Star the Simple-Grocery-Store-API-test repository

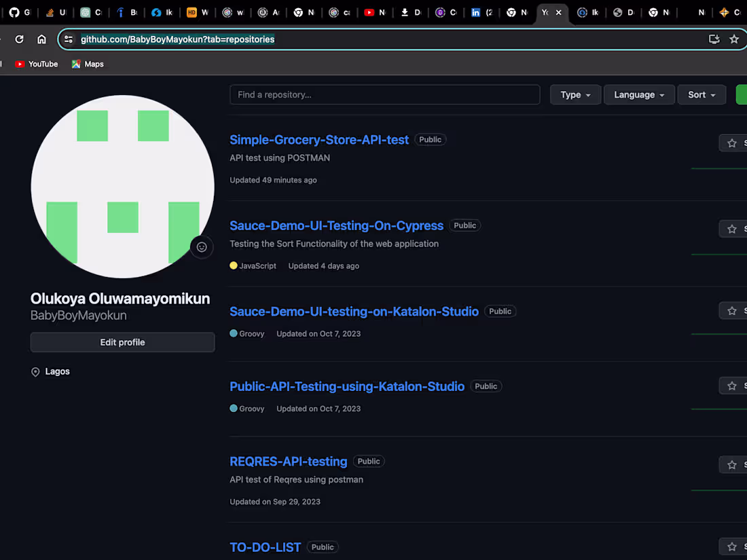[732, 143]
